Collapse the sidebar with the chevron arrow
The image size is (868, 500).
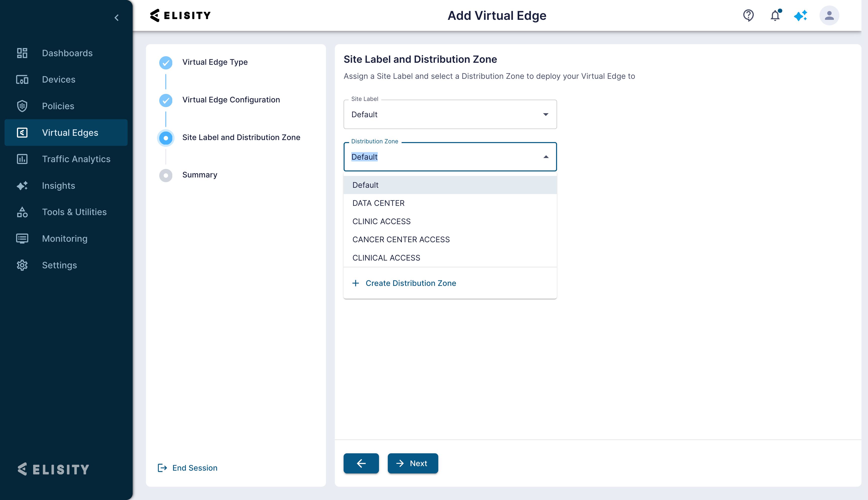117,18
